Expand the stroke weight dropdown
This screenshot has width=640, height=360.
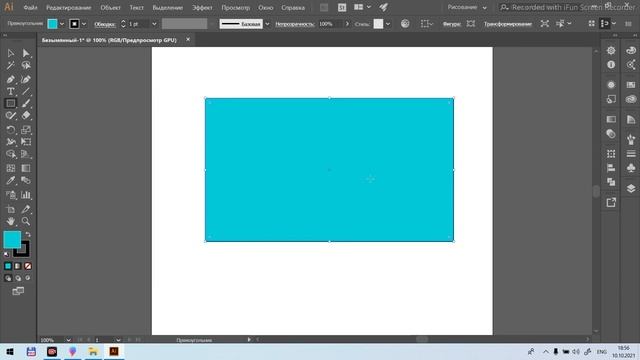click(154, 24)
